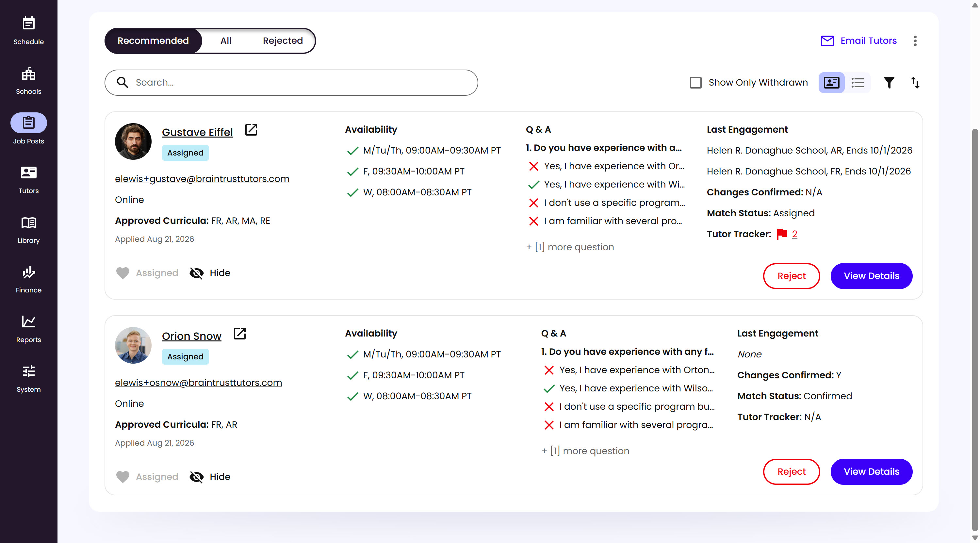Image resolution: width=980 pixels, height=543 pixels.
Task: Click the sort arrows icon
Action: pyautogui.click(x=915, y=83)
